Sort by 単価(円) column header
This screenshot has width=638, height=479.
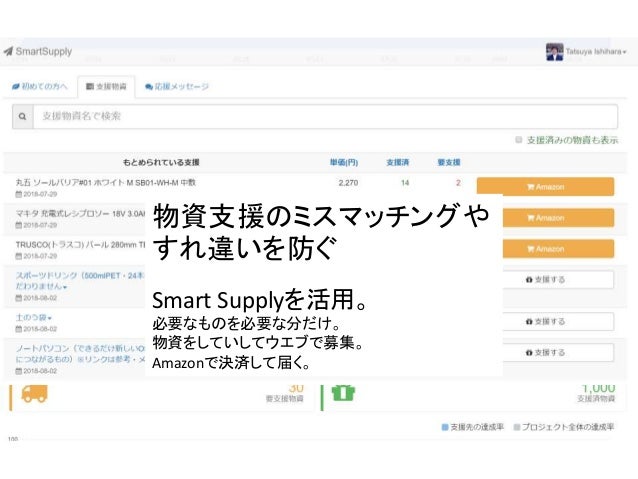[x=344, y=162]
